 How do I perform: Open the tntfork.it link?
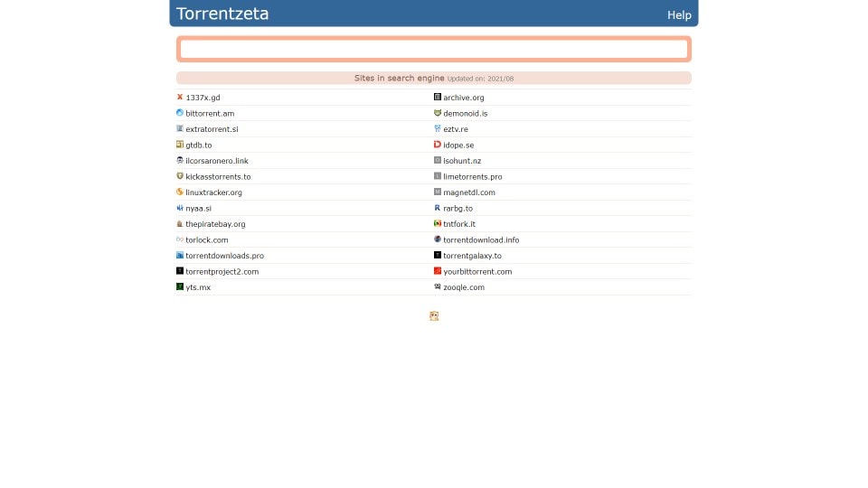pyautogui.click(x=459, y=224)
